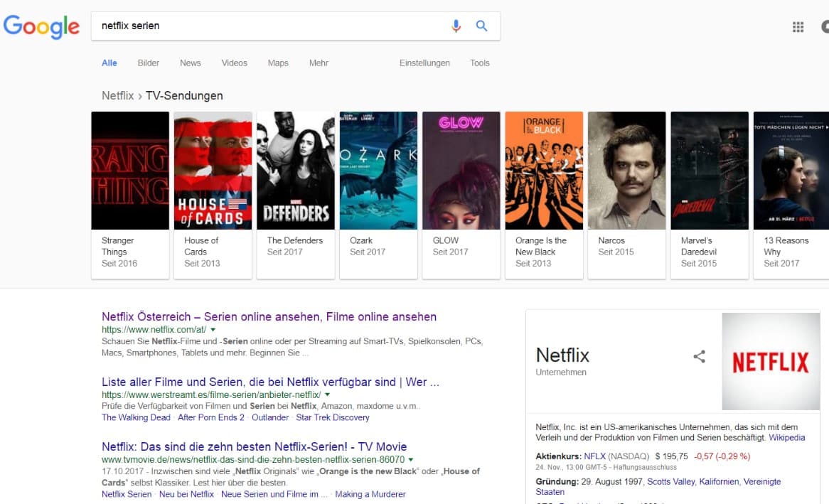The width and height of the screenshot is (829, 504).
Task: Select the Alle tab
Action: (109, 63)
